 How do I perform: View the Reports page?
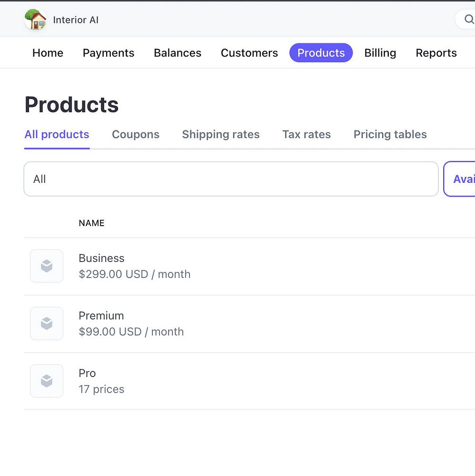click(x=436, y=53)
